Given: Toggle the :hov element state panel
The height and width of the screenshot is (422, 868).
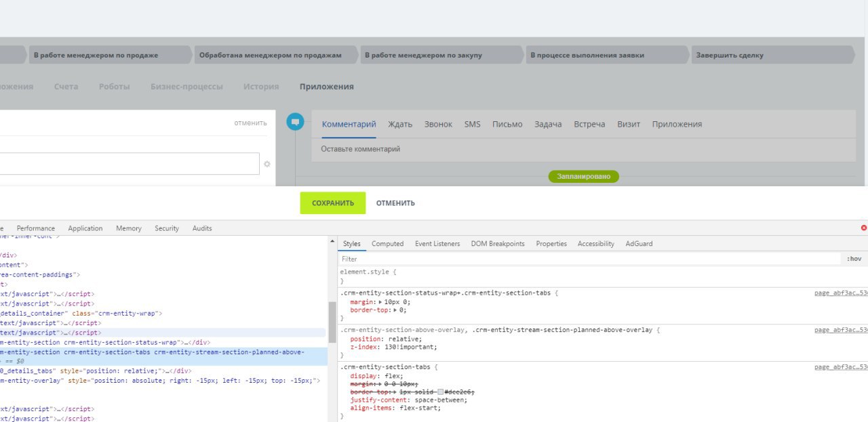Looking at the screenshot, I should tap(854, 259).
